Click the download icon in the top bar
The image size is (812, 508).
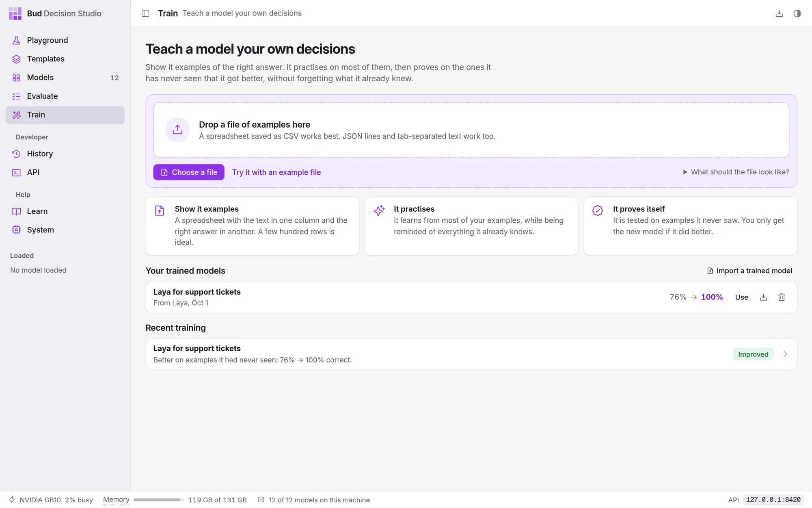click(x=779, y=13)
